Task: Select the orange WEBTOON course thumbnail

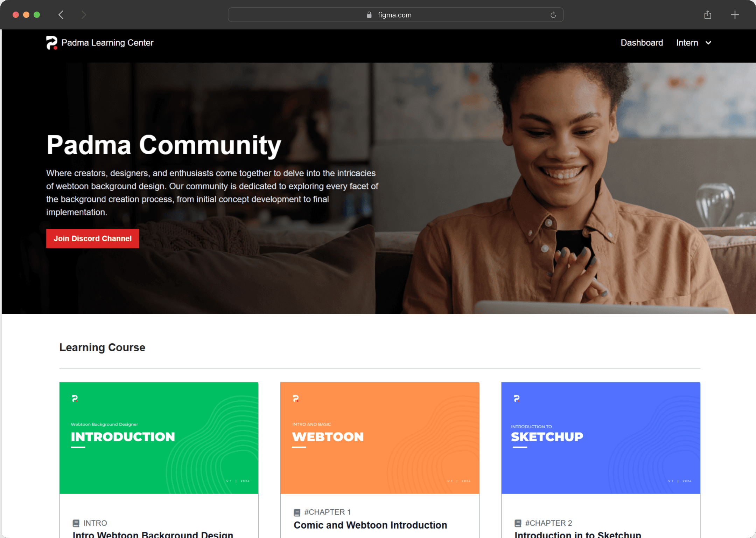Action: 380,438
